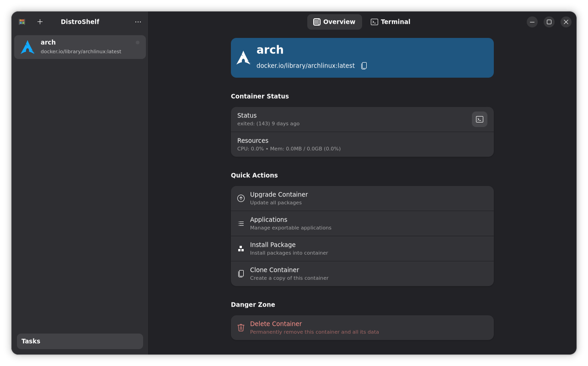Click the Install Package boxes icon

coord(241,249)
